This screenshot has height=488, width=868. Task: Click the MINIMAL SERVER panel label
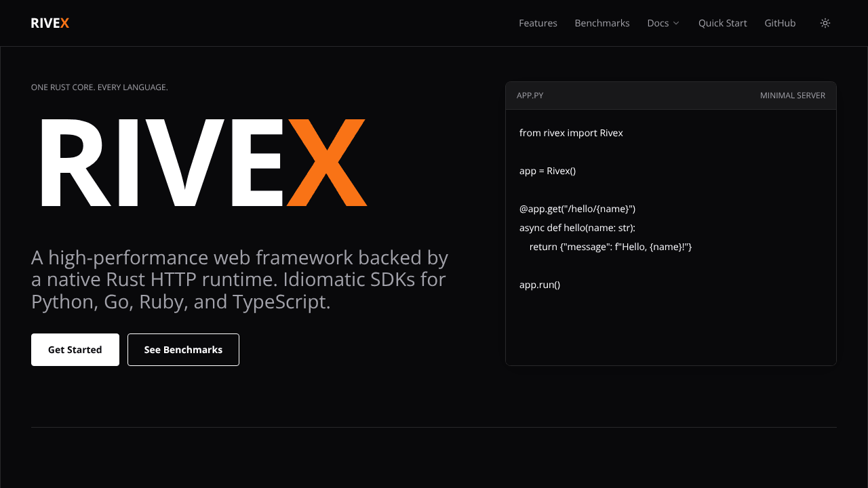pyautogui.click(x=793, y=96)
